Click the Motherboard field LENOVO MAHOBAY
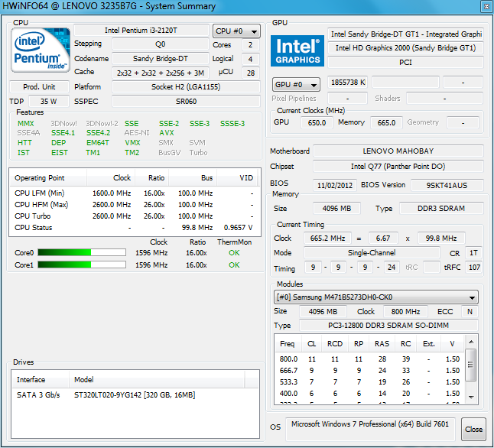This screenshot has height=448, width=494. [398, 151]
